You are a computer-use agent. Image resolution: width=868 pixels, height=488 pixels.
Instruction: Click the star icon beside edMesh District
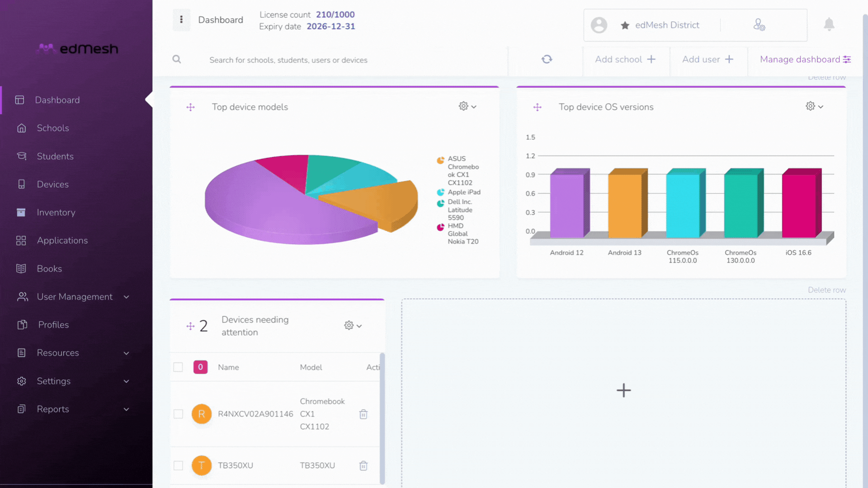[625, 25]
